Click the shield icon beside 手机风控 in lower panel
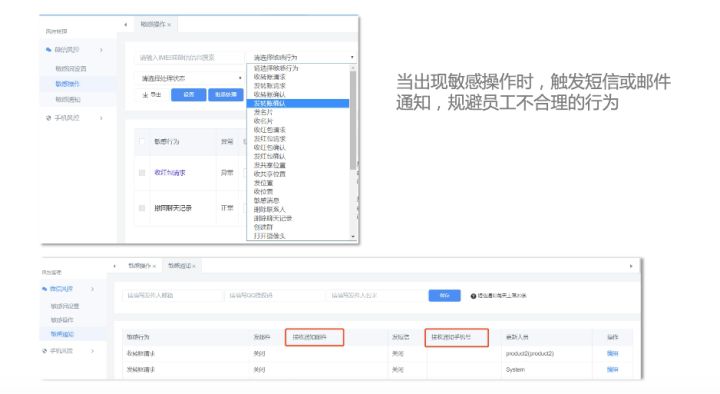Viewport: 720px width, 394px height. click(x=45, y=351)
